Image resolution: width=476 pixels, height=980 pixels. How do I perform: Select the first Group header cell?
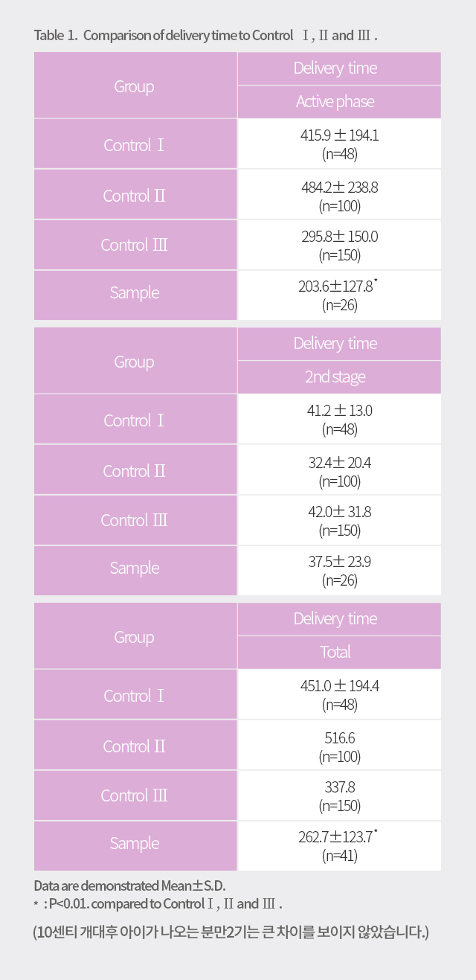135,86
